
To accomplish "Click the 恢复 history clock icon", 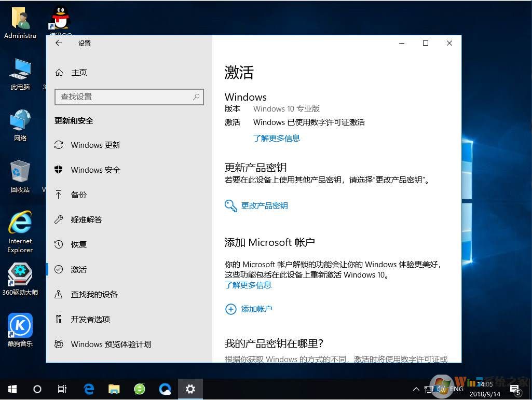I will (59, 244).
